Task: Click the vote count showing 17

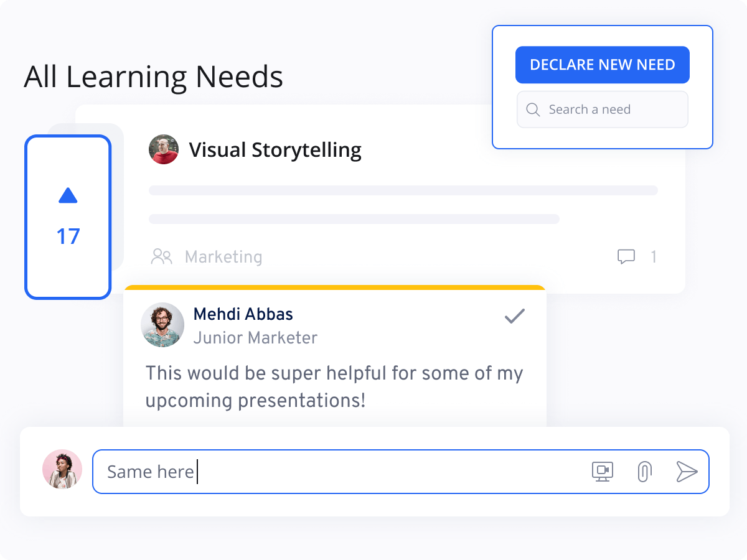Action: click(68, 236)
